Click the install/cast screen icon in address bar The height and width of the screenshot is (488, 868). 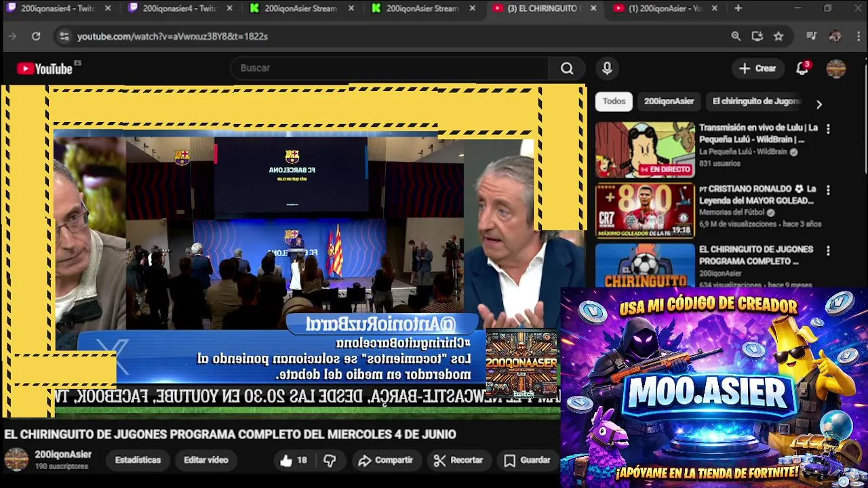757,37
